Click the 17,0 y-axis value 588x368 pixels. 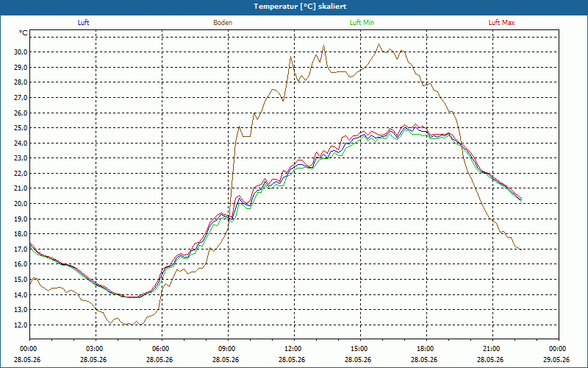point(21,249)
